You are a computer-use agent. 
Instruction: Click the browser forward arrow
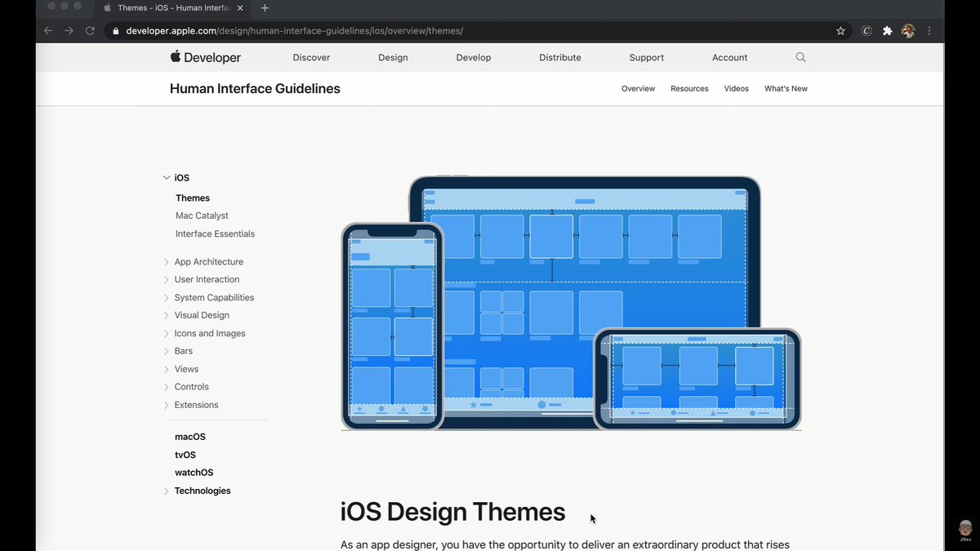69,31
